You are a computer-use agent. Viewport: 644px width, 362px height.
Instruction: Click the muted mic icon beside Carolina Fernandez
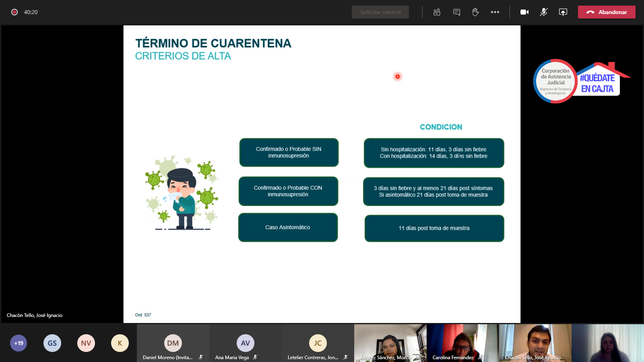pos(479,357)
